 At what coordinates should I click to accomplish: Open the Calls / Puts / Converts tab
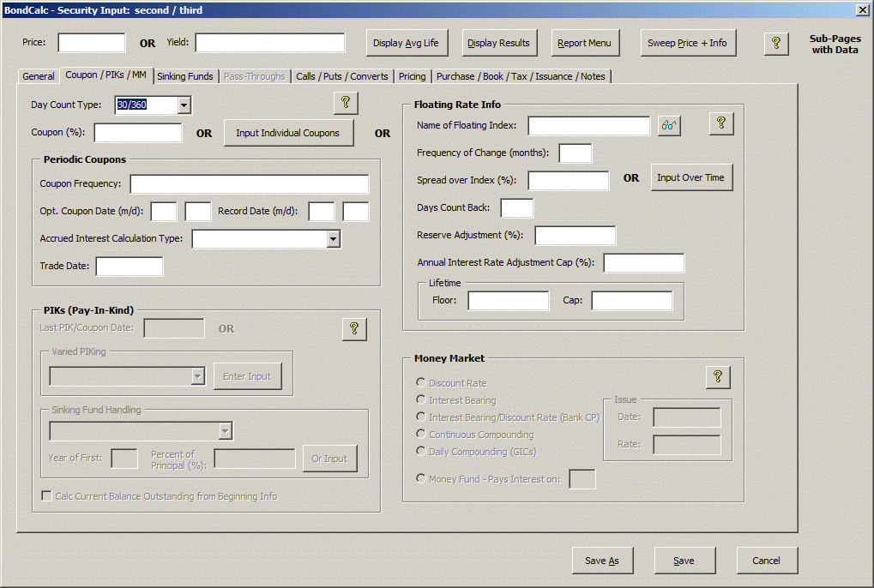point(341,76)
